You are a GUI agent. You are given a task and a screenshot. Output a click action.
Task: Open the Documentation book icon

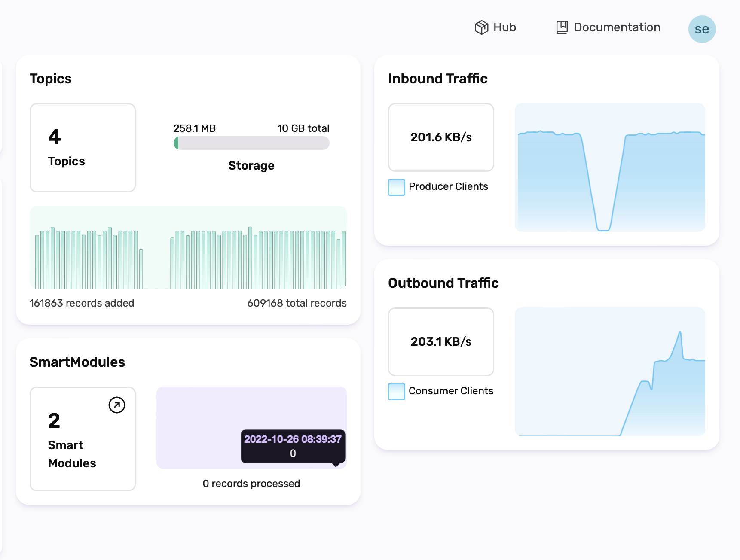pos(561,27)
